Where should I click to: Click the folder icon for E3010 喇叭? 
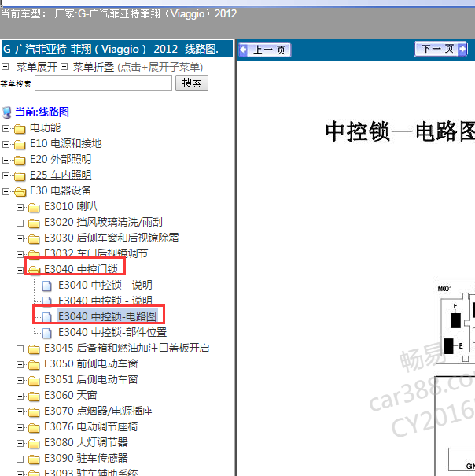click(34, 208)
